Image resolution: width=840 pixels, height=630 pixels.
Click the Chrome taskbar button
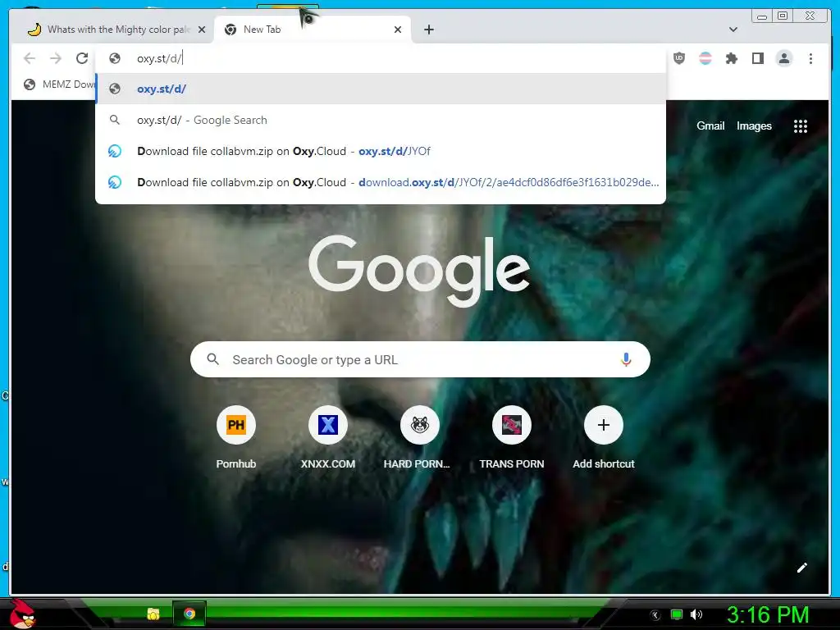(x=189, y=614)
